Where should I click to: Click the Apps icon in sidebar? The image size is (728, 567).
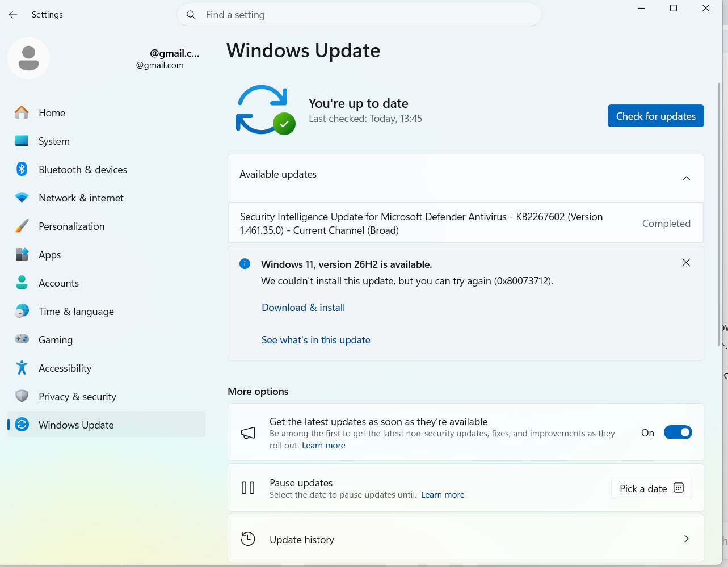tap(22, 254)
